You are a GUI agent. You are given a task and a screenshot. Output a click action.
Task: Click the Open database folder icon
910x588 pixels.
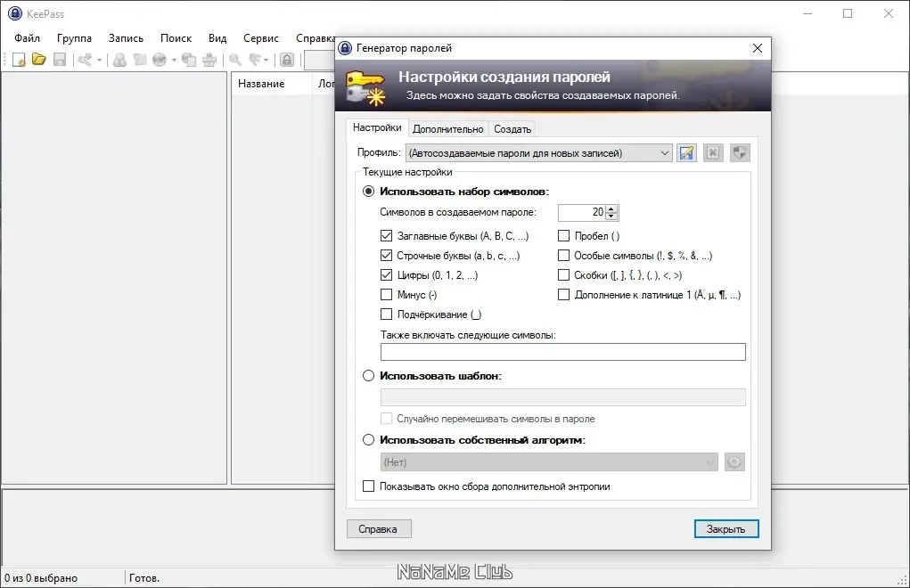39,59
